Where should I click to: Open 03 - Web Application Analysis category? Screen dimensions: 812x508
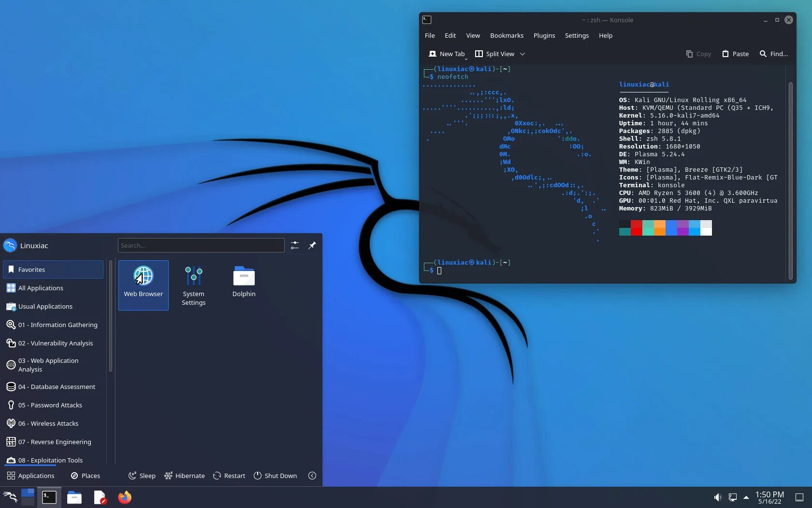(53, 365)
